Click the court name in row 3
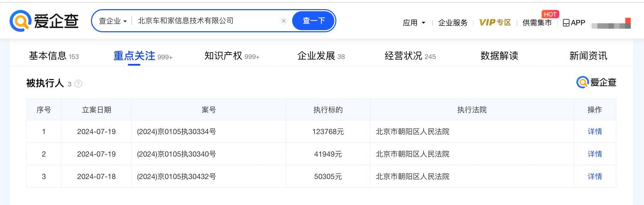This screenshot has height=205, width=644. click(413, 177)
